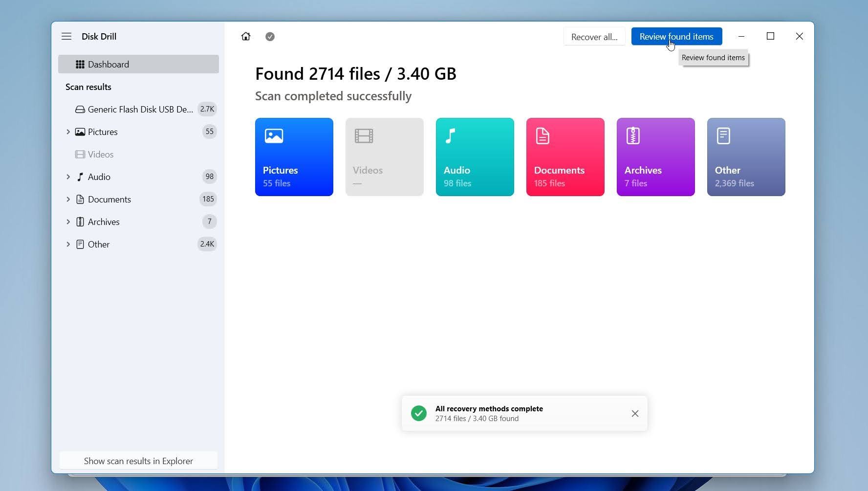Maximize the Disk Drill window
Viewport: 868px width, 491px height.
[x=770, y=36]
